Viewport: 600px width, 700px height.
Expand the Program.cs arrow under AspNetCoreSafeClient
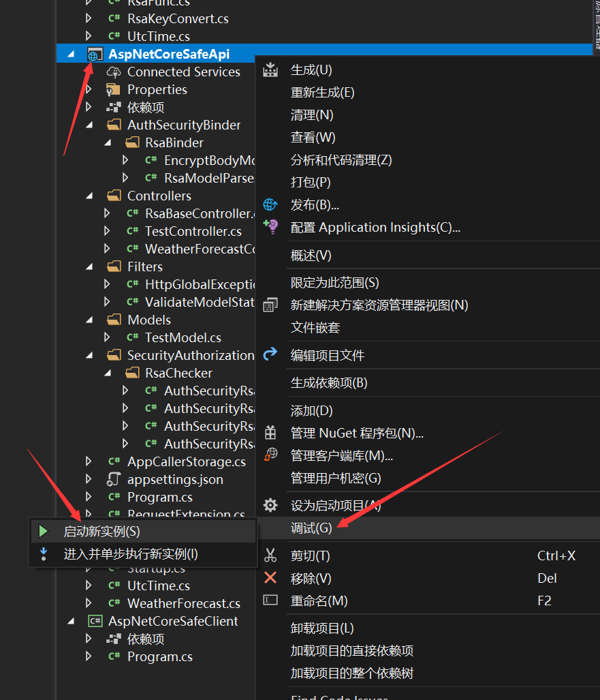[89, 656]
